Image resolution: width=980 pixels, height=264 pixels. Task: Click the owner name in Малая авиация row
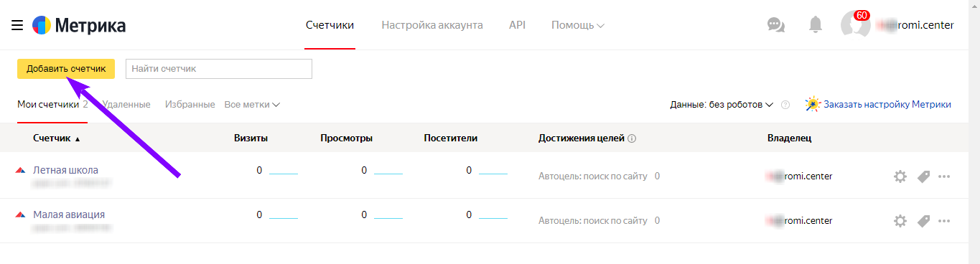[x=799, y=221]
